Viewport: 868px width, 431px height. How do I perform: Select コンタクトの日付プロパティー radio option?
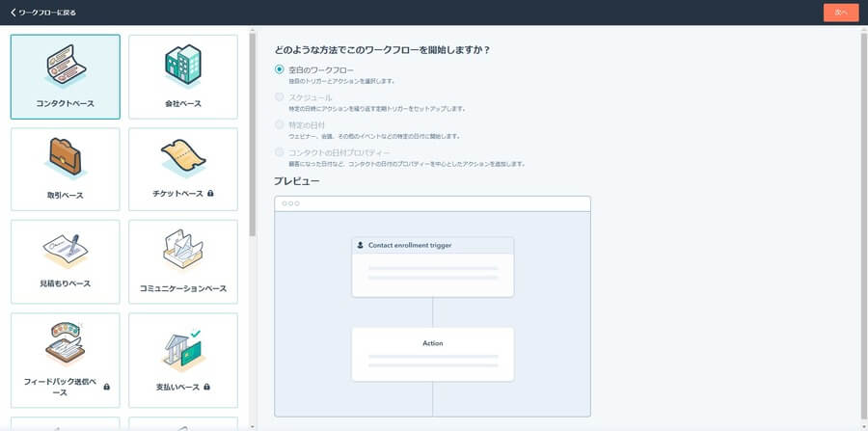pyautogui.click(x=280, y=152)
